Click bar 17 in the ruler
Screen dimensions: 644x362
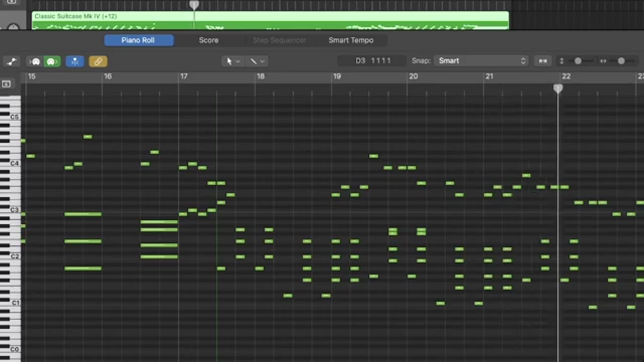[x=184, y=76]
